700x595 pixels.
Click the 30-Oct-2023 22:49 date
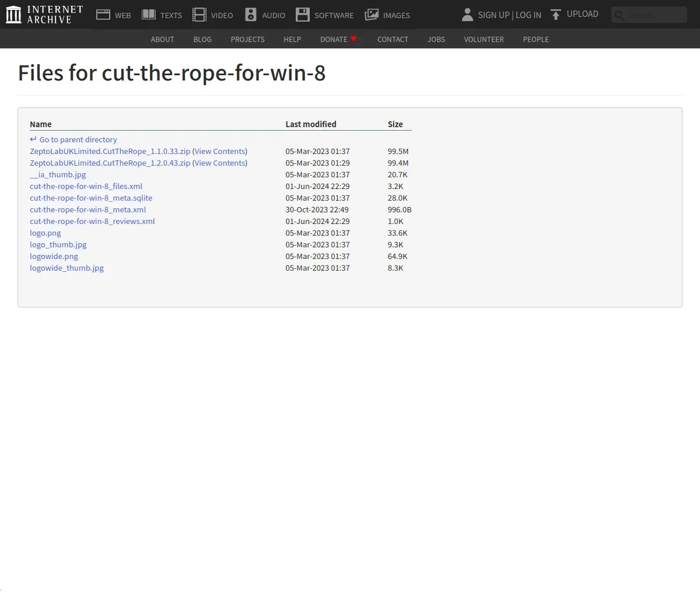pyautogui.click(x=317, y=209)
